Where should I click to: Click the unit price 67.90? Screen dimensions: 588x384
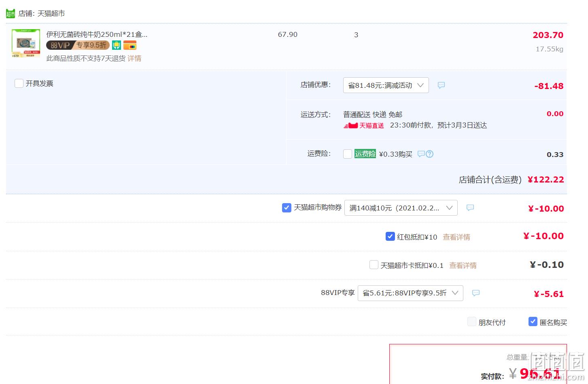[x=288, y=35]
